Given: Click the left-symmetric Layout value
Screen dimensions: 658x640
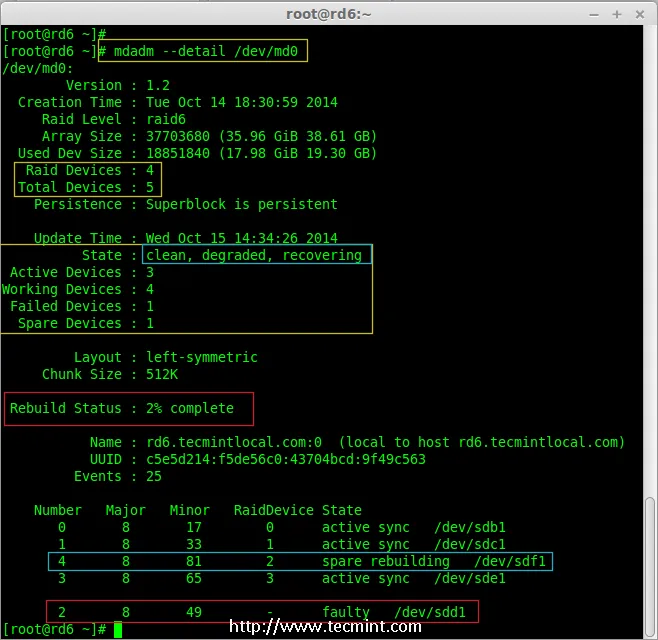Looking at the screenshot, I should point(202,357).
